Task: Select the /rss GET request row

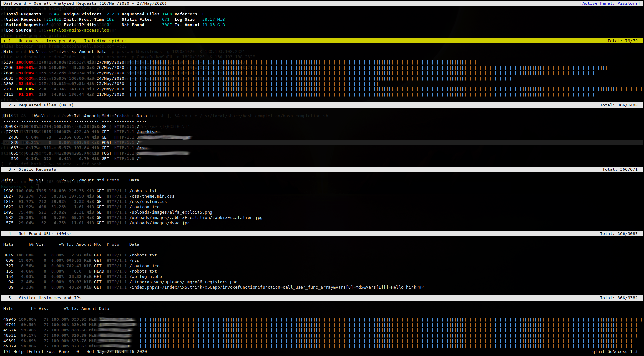Action: pos(142,148)
